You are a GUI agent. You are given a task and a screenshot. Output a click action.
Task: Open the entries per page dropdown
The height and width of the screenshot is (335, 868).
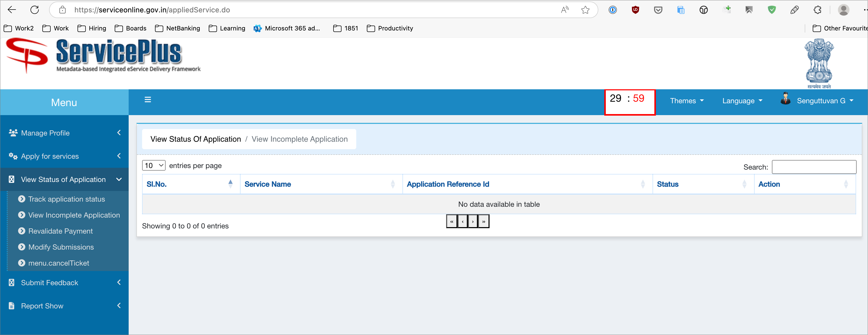click(x=154, y=165)
